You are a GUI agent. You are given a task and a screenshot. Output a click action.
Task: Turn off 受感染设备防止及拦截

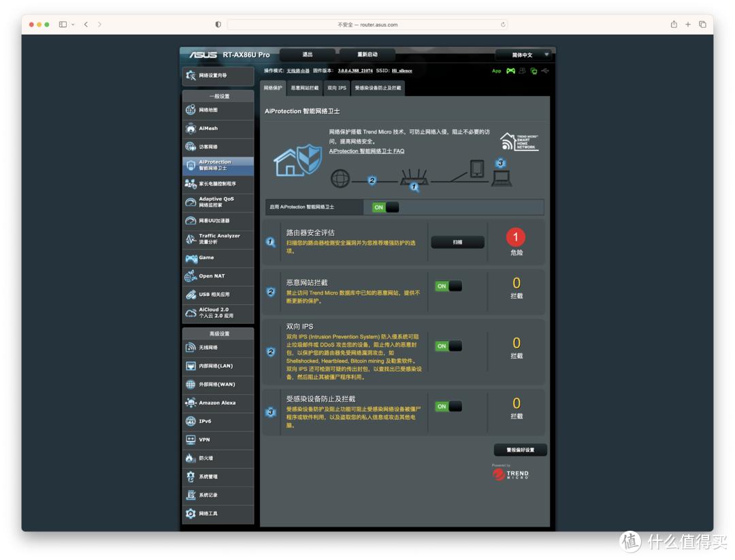click(447, 406)
